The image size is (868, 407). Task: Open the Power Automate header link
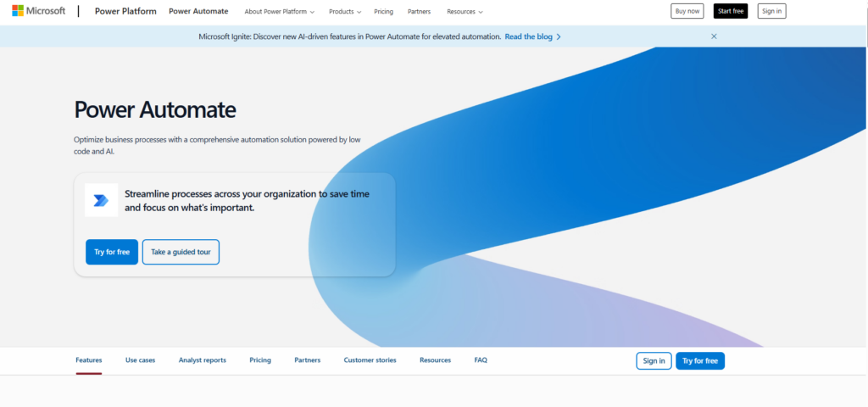pyautogui.click(x=198, y=11)
